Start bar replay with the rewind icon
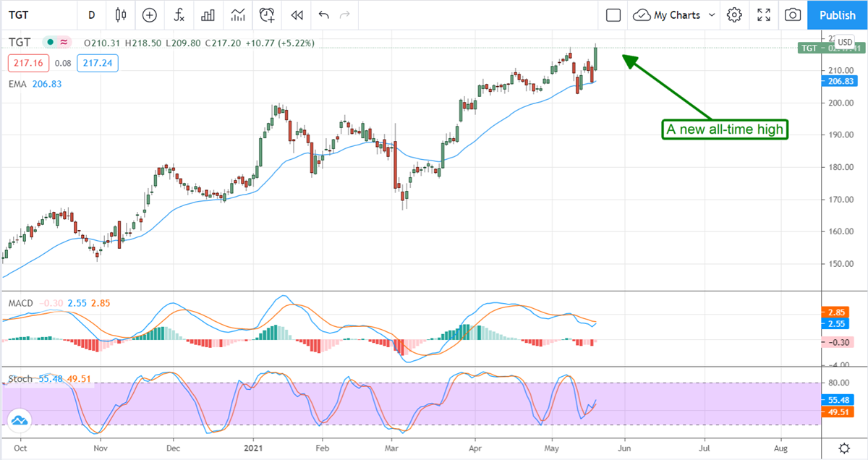This screenshot has height=460, width=868. point(297,14)
